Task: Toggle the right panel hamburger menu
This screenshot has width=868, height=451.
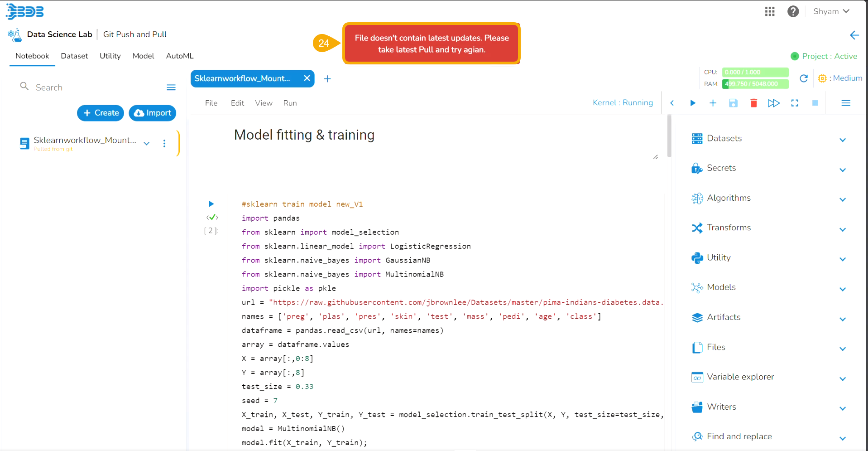Action: pyautogui.click(x=845, y=103)
